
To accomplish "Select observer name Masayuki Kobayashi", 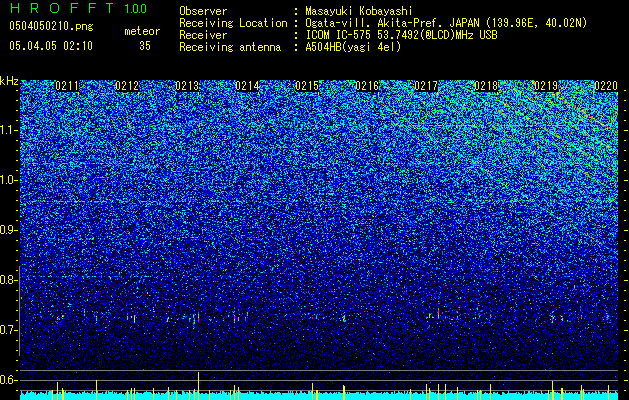I will point(358,12).
